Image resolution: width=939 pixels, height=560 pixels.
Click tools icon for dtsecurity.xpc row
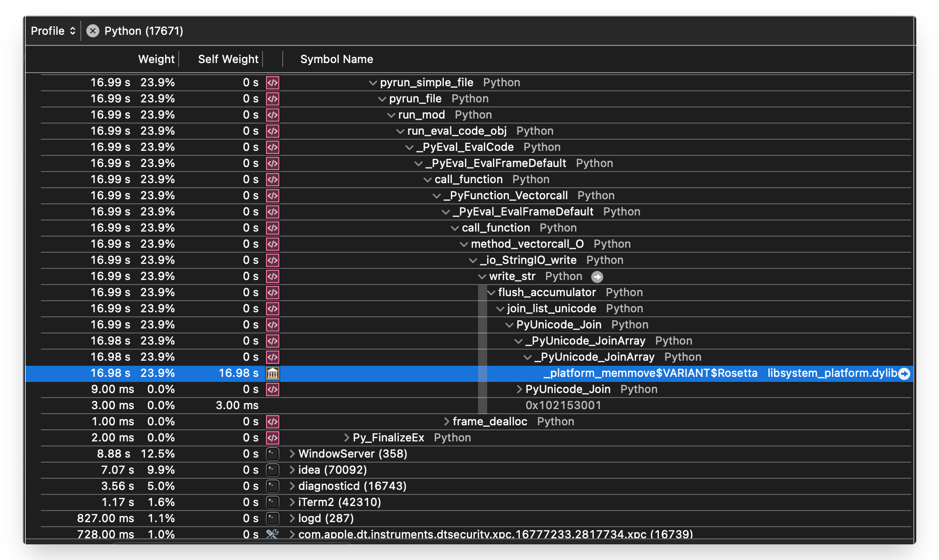pos(273,534)
